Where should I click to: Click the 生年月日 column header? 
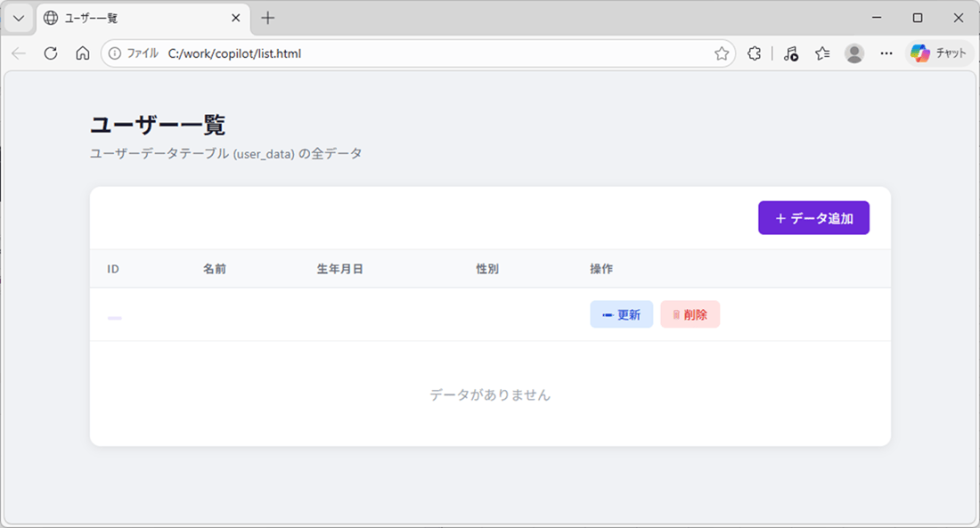339,269
